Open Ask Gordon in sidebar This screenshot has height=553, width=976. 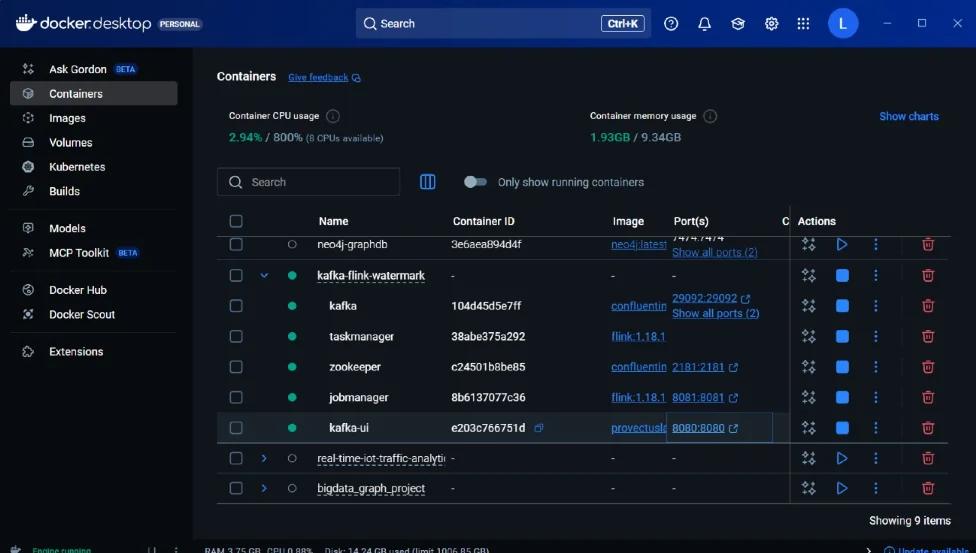click(93, 69)
